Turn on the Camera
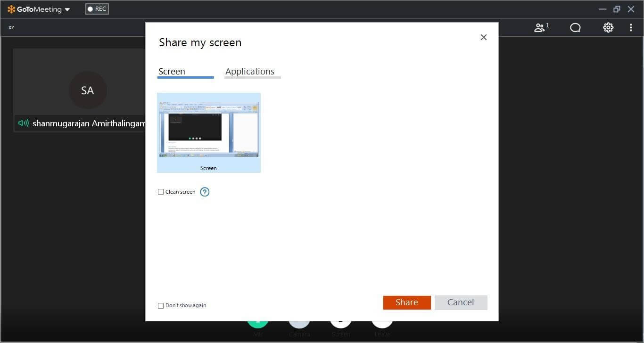The image size is (644, 343). (299, 323)
